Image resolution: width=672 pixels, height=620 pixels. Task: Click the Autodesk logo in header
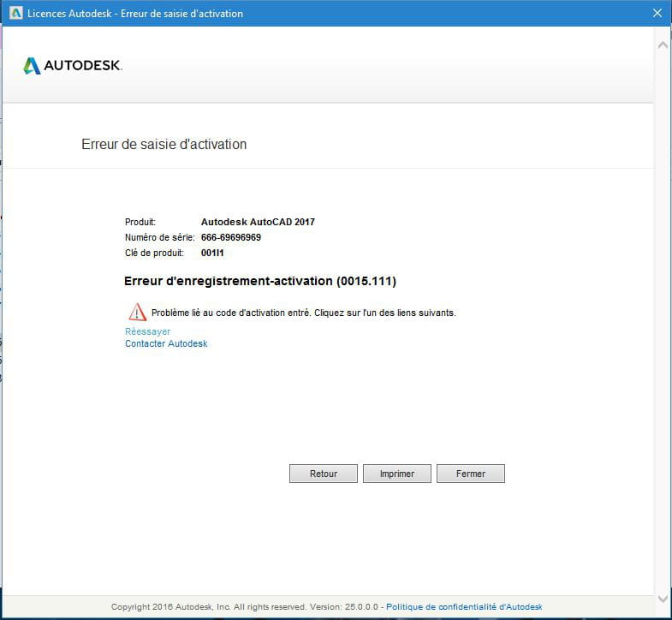tap(73, 66)
